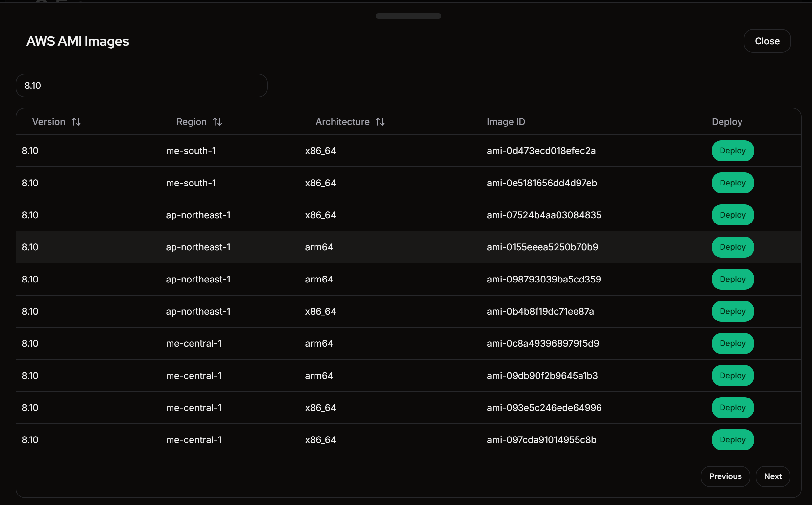
Task: Deploy ami-0d473ecd018efec2a image
Action: 732,151
